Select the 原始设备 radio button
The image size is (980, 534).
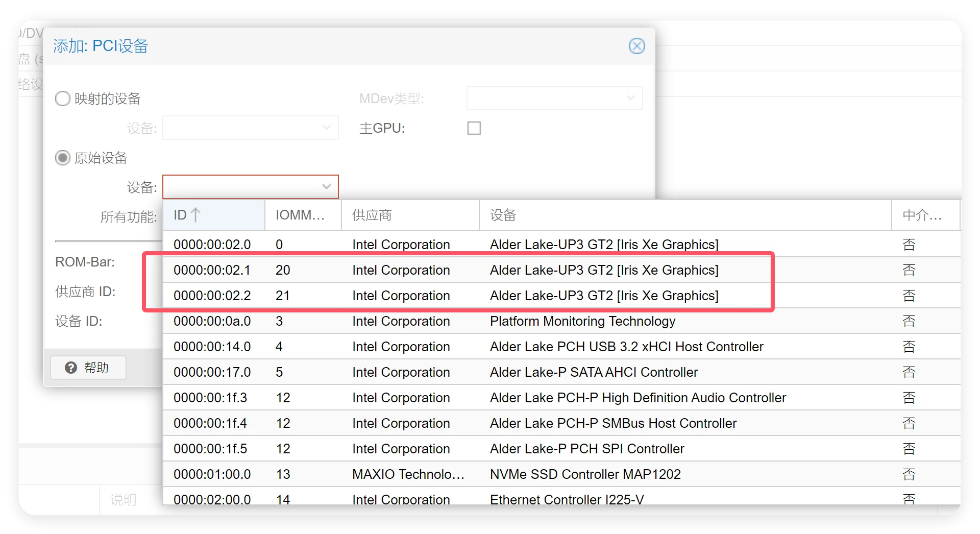(x=63, y=158)
